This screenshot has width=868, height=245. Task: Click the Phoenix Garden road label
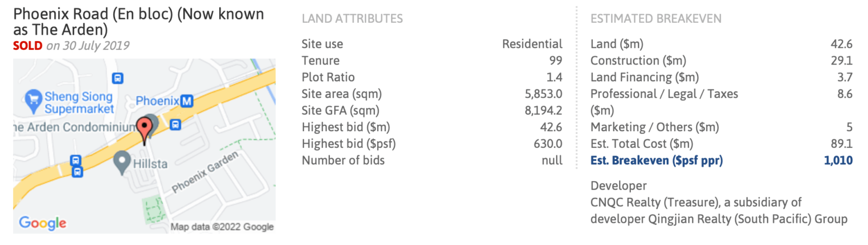click(x=205, y=172)
